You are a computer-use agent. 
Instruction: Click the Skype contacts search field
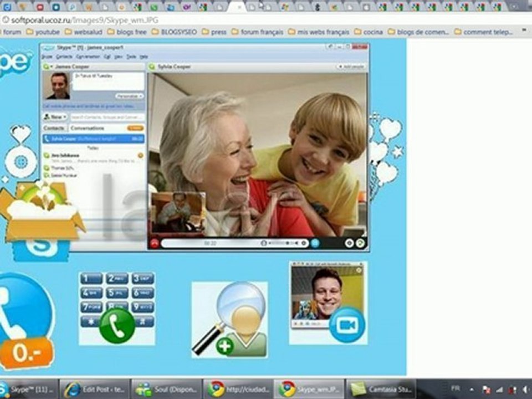(x=107, y=117)
